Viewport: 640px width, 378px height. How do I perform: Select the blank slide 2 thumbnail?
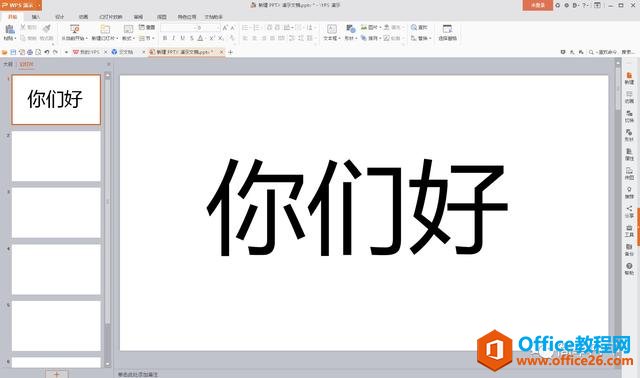click(x=56, y=156)
